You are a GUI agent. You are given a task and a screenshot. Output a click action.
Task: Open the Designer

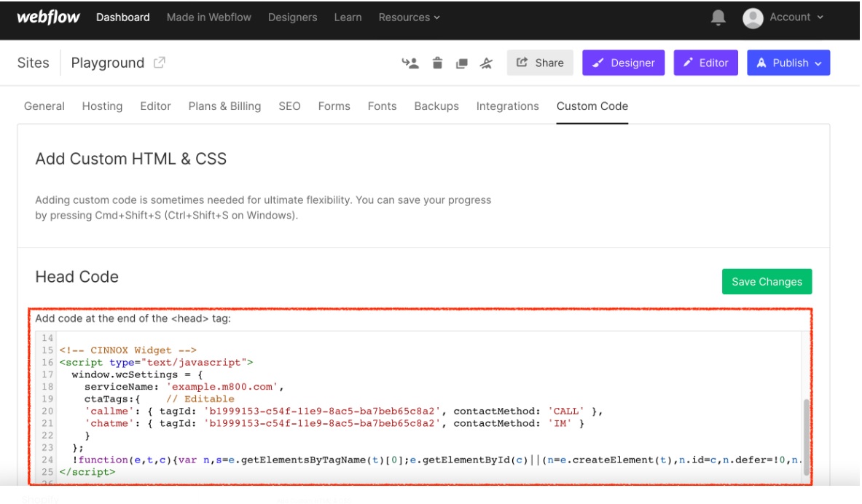coord(623,63)
